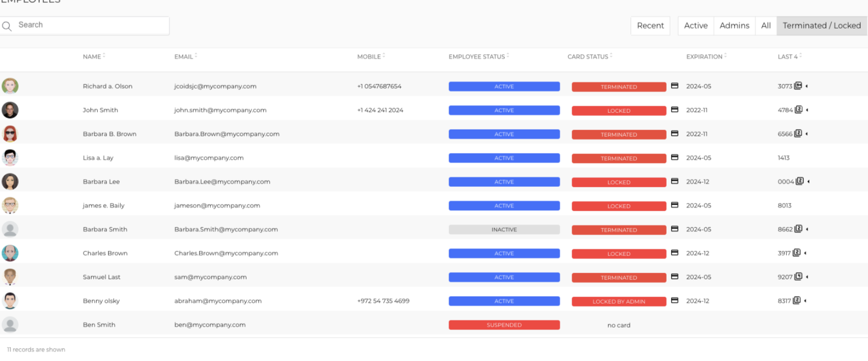Select the Terminated / Locked filter
Screen dimensions: 868x361
[822, 25]
